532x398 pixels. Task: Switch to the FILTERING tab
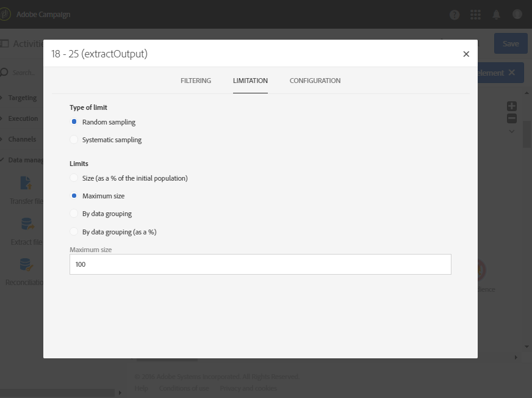(196, 81)
